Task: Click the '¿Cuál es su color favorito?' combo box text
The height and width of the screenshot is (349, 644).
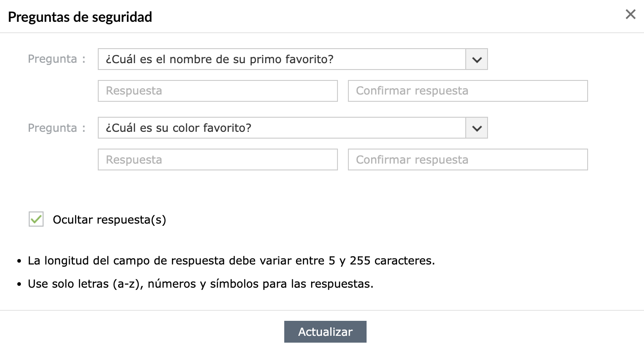Action: [x=179, y=129]
